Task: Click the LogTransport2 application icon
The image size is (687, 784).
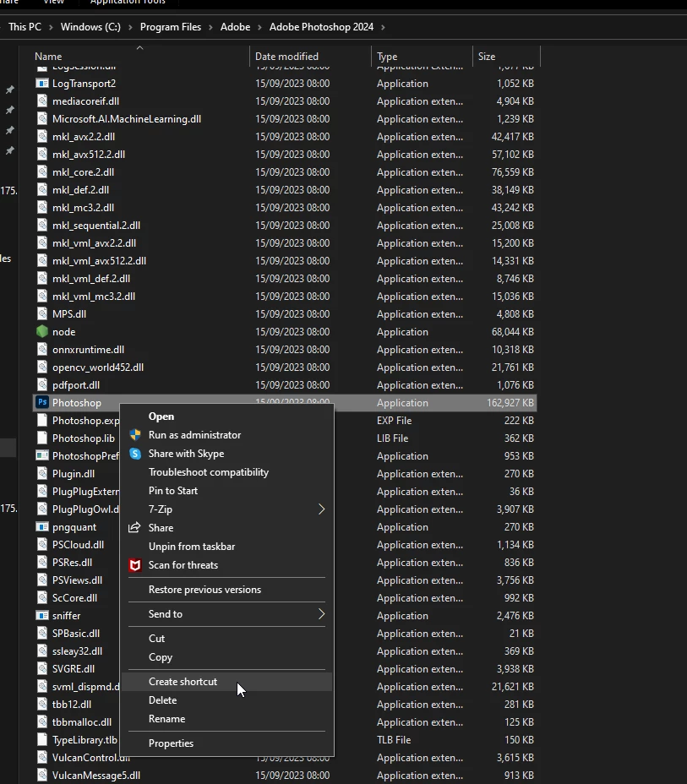Action: tap(42, 83)
